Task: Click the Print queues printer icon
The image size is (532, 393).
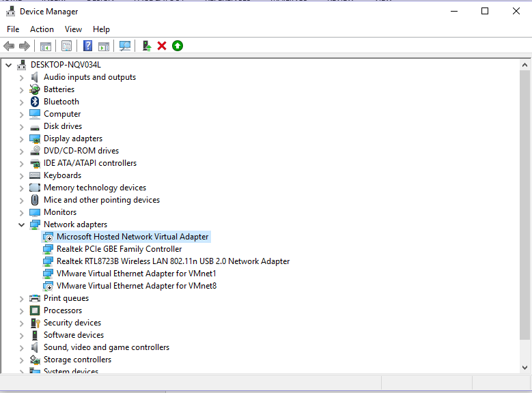Action: 35,298
